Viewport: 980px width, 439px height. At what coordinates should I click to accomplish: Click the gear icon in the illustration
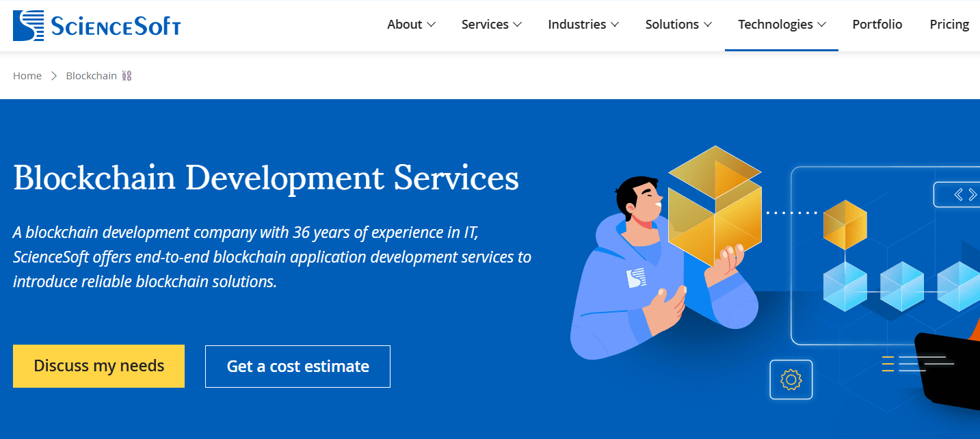pyautogui.click(x=791, y=380)
